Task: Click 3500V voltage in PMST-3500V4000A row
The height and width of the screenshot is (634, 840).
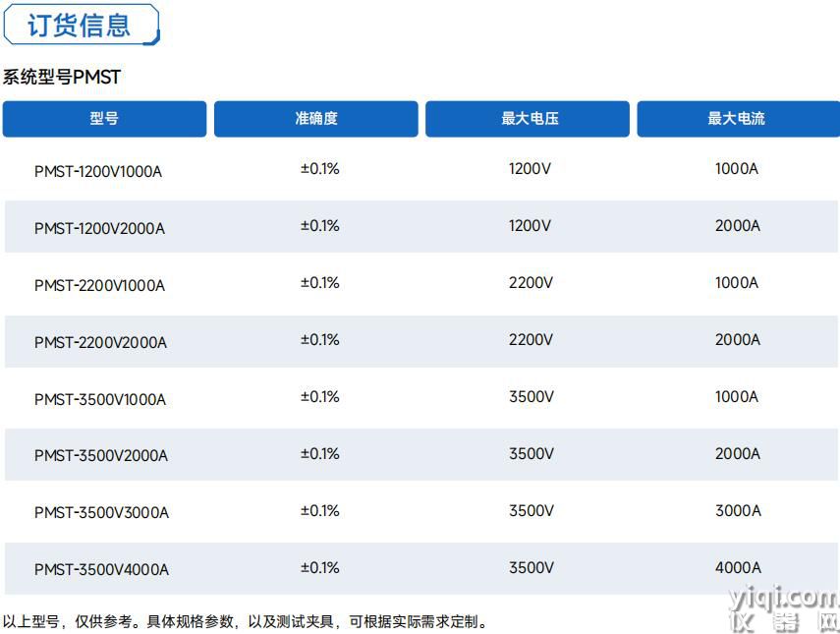Action: pyautogui.click(x=532, y=567)
